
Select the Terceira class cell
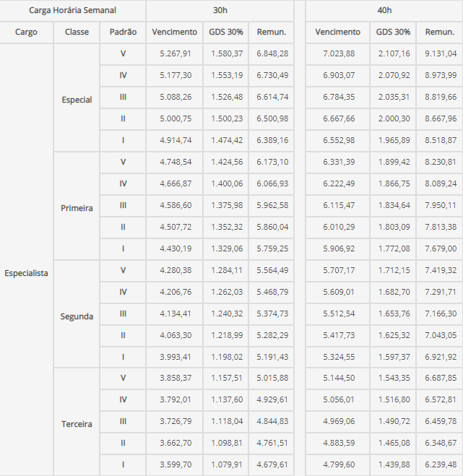click(77, 424)
